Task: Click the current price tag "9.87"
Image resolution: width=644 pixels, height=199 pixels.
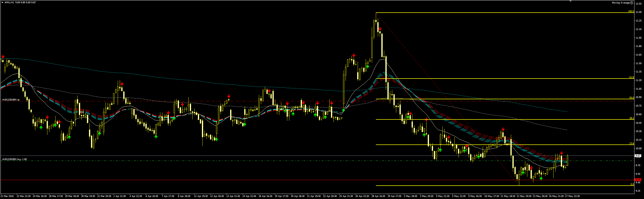Action: coord(638,156)
